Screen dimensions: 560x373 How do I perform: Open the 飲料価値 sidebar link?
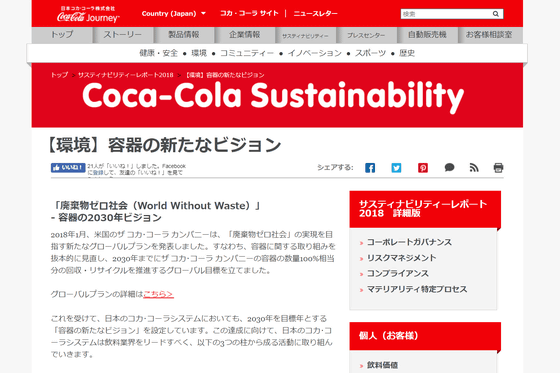pos(382,365)
